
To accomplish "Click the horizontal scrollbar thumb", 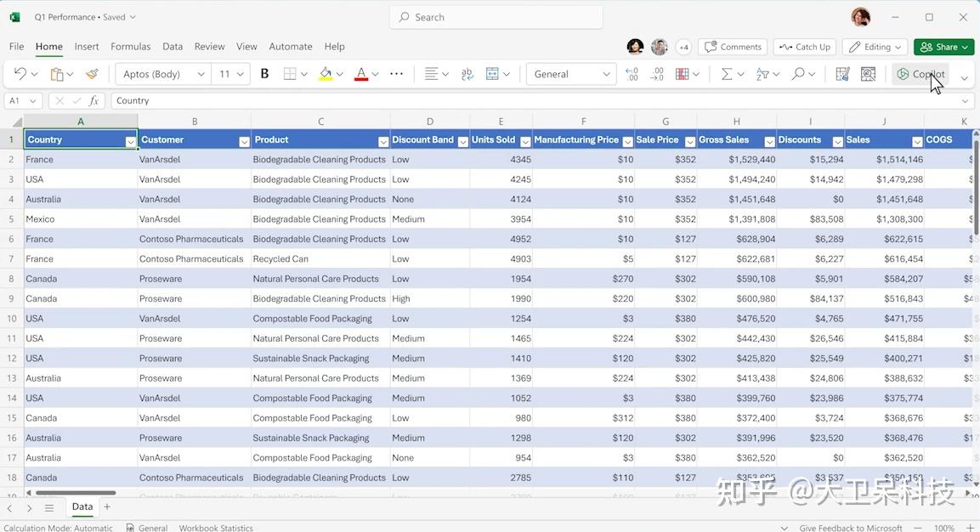I will (76, 493).
